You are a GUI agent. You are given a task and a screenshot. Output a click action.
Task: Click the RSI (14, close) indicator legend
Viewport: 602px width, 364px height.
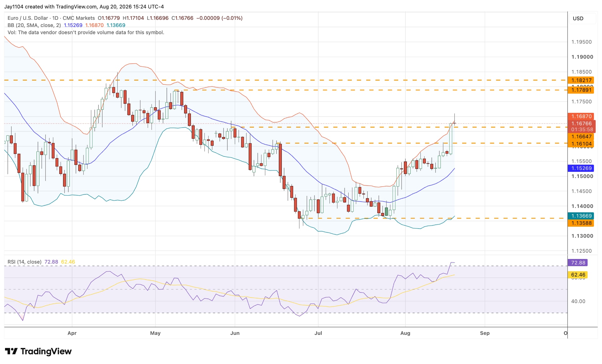click(x=24, y=262)
